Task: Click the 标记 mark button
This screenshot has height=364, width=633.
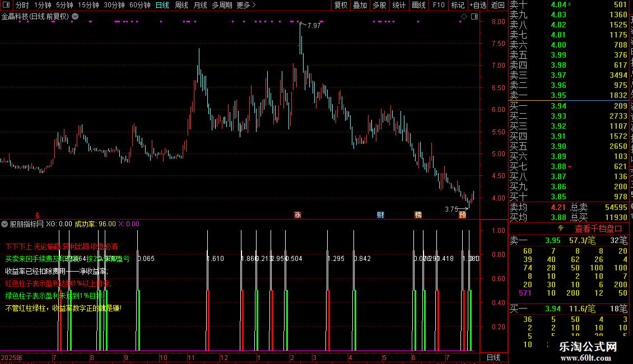Action: (458, 5)
